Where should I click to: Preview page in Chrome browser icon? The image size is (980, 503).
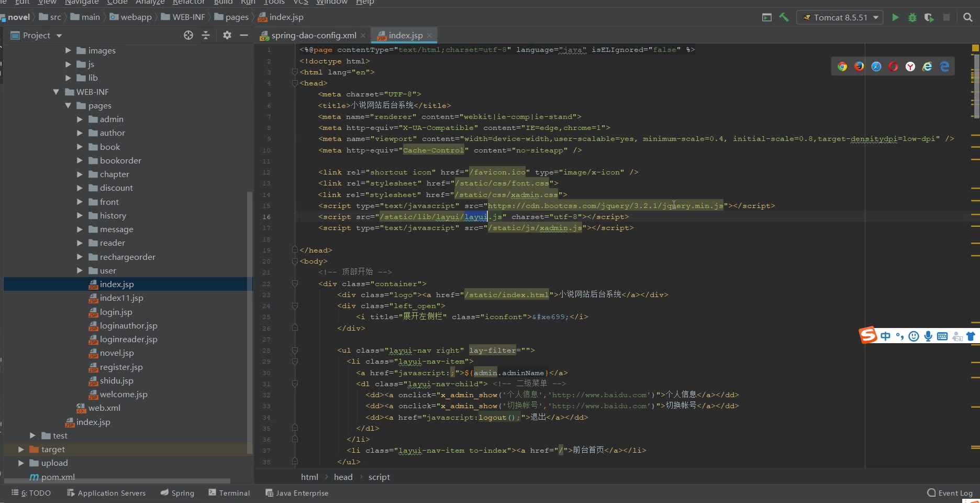pyautogui.click(x=842, y=67)
